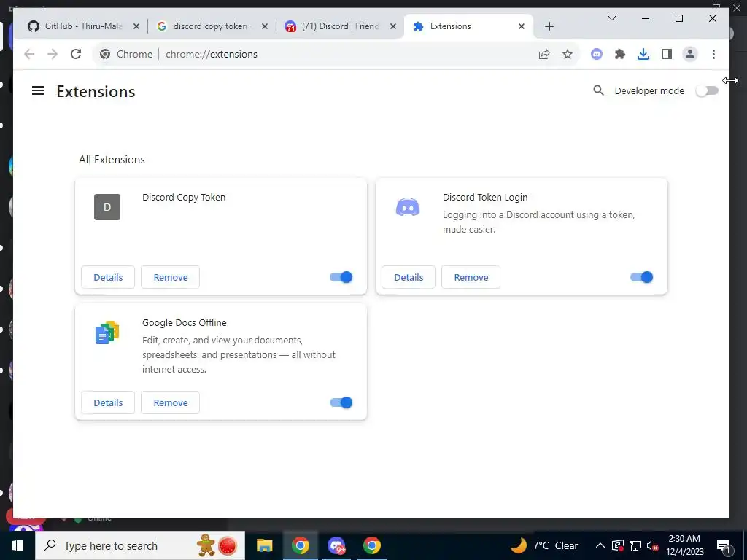
Task: Open the Extensions puzzle piece menu
Action: 620,54
